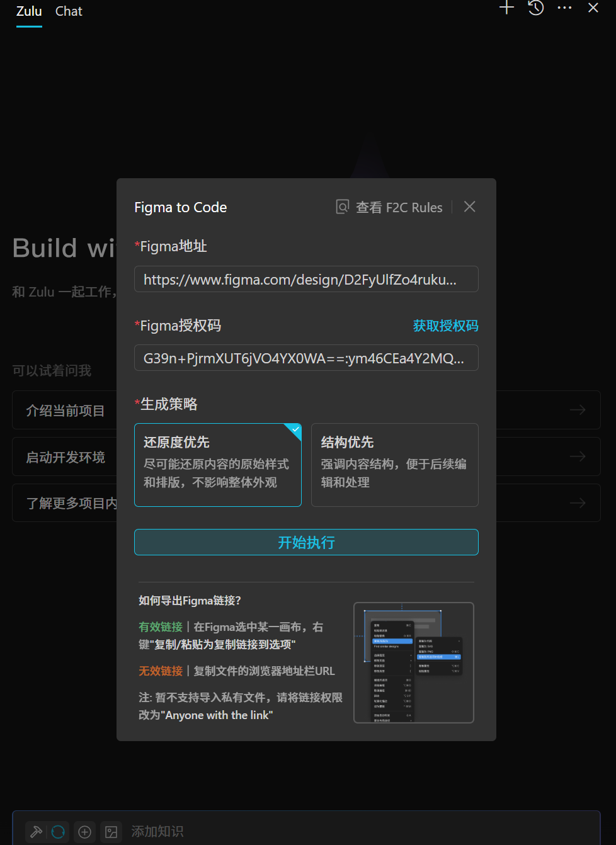The height and width of the screenshot is (845, 616).
Task: Click the Figma地址 URL input field
Action: tap(306, 279)
